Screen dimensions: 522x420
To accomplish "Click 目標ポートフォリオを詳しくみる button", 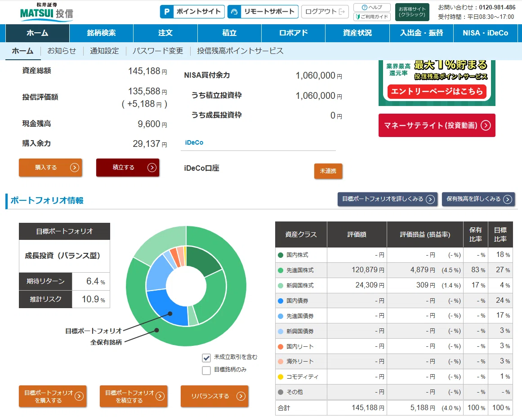I will [x=388, y=199].
